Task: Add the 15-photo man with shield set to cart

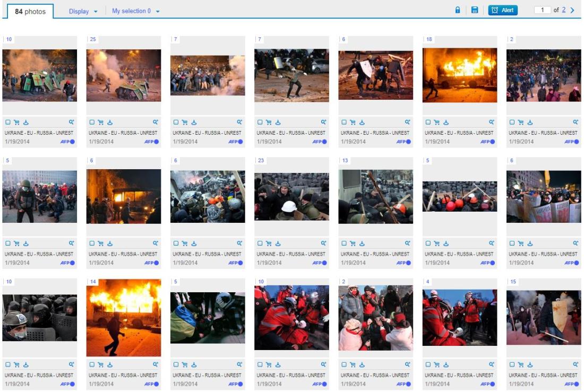Action: point(521,365)
